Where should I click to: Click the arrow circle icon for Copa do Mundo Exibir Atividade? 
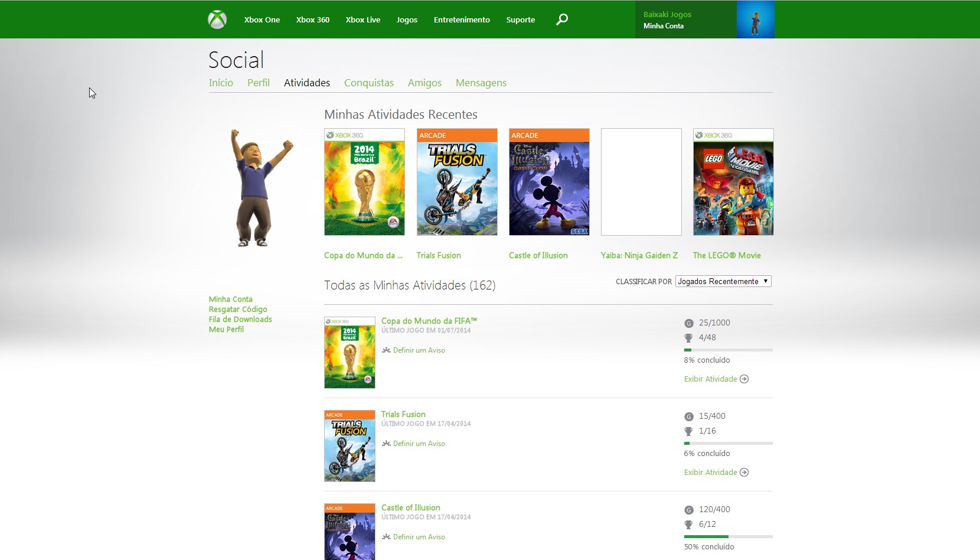click(744, 379)
